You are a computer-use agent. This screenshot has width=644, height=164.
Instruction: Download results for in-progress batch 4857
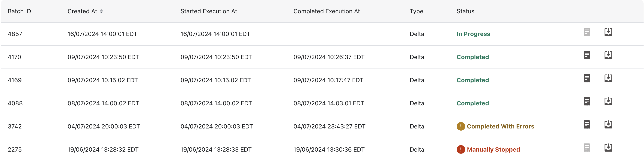608,32
